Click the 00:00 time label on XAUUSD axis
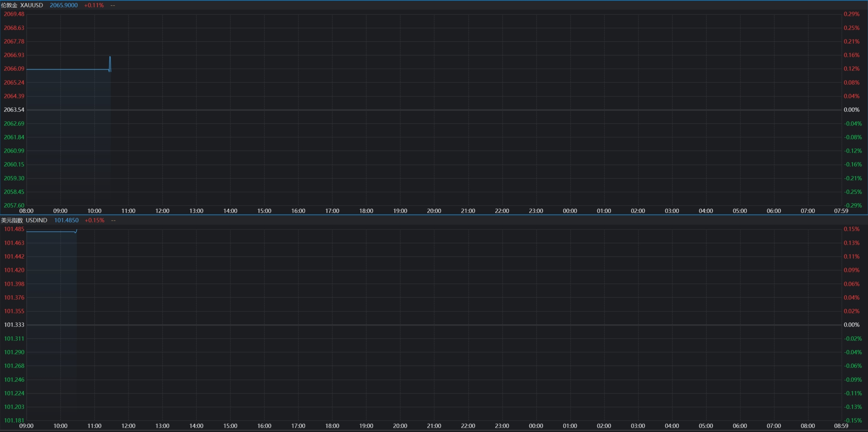The width and height of the screenshot is (868, 432). pos(570,211)
